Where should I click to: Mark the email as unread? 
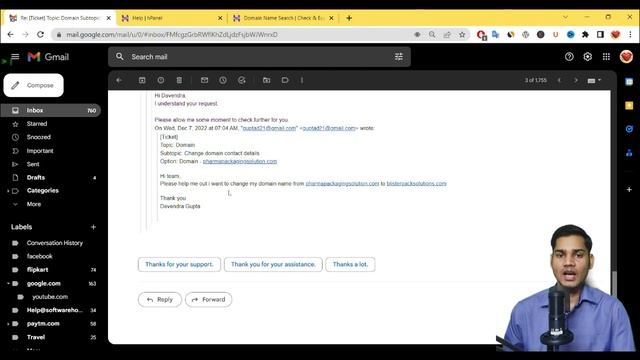coord(204,80)
